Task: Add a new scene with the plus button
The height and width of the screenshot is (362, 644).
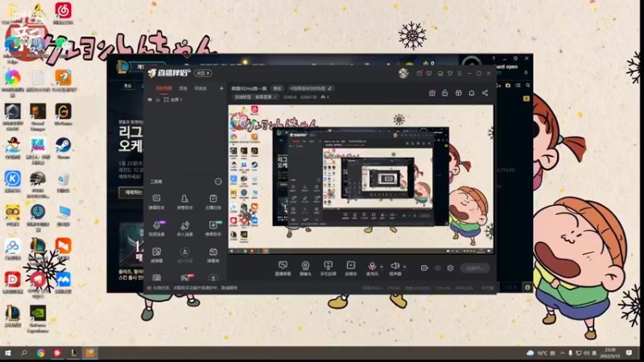Action: [x=221, y=88]
